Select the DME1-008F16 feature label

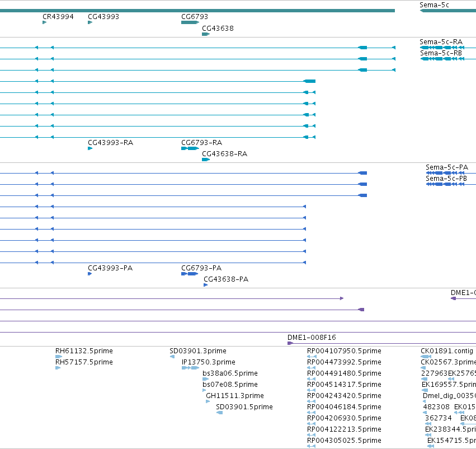(x=312, y=338)
